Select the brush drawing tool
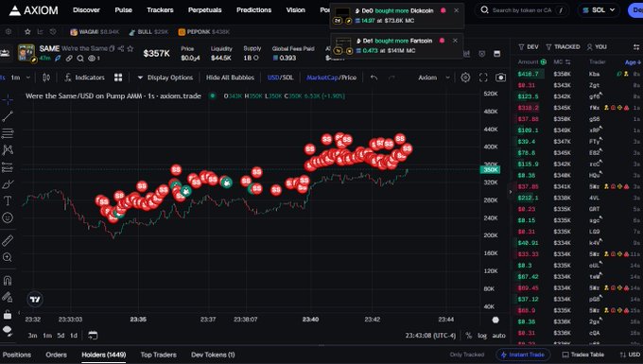The width and height of the screenshot is (643, 364). pyautogui.click(x=8, y=184)
